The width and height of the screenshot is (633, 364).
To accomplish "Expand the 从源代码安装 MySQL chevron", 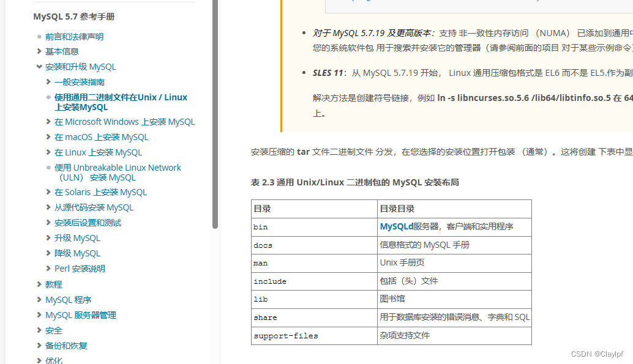I will pos(48,207).
